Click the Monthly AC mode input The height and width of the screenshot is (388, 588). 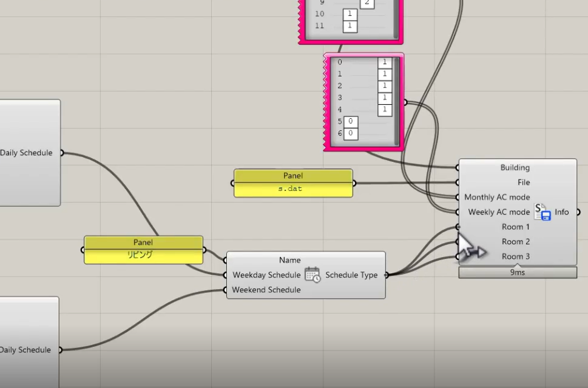[x=497, y=197]
